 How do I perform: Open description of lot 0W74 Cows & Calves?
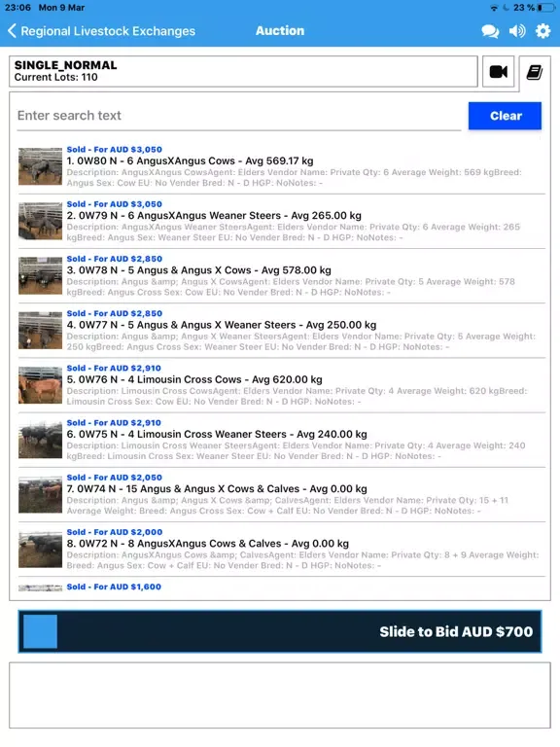tap(288, 506)
